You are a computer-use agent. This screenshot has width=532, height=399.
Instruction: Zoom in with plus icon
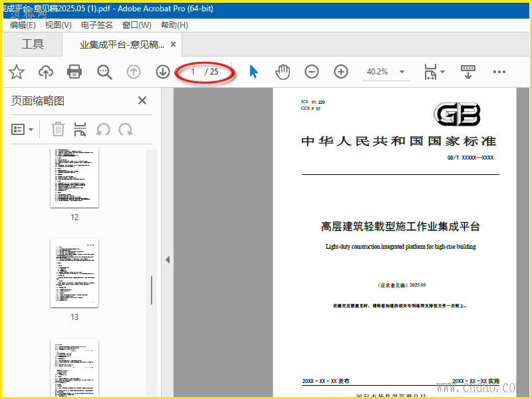[x=340, y=72]
